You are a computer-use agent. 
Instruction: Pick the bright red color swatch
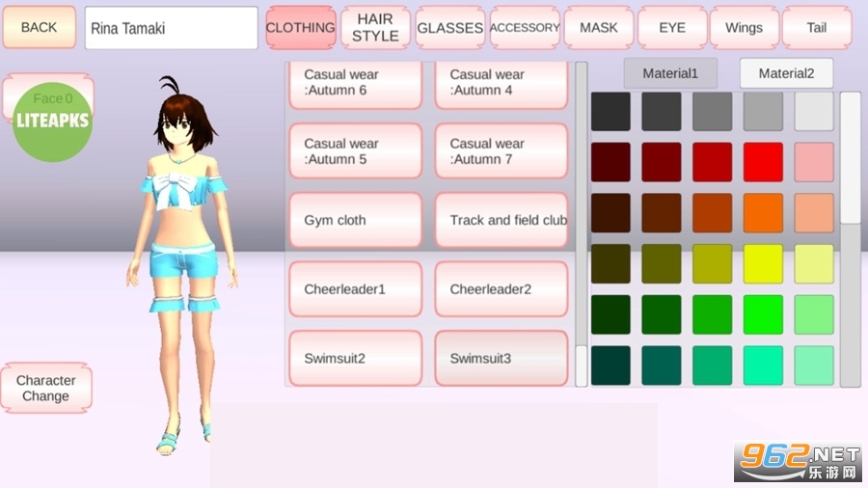coord(763,162)
